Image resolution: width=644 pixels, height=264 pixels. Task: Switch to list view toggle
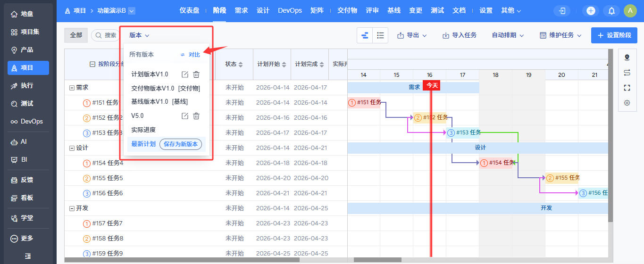coord(380,35)
